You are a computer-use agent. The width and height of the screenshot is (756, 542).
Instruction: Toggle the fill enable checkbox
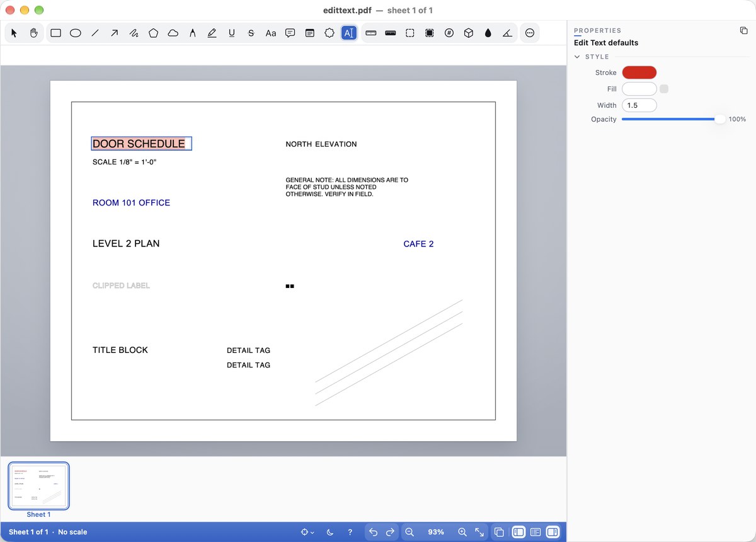pos(664,89)
